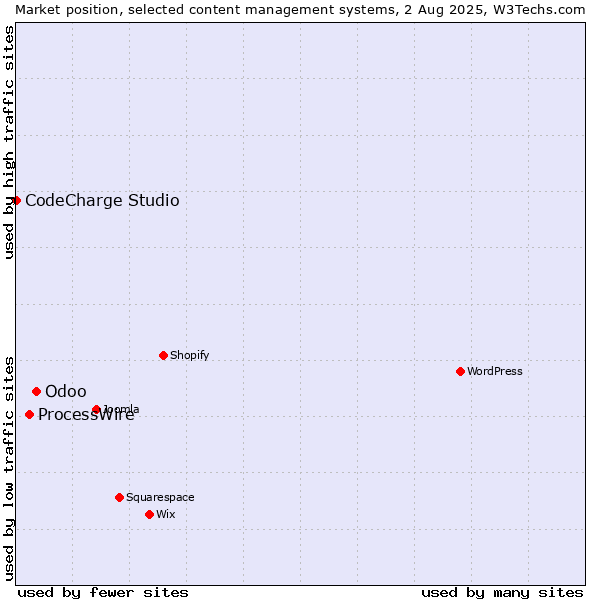Click the 'used by high traffic sites' axis label
600x600 pixels.
pyautogui.click(x=9, y=142)
